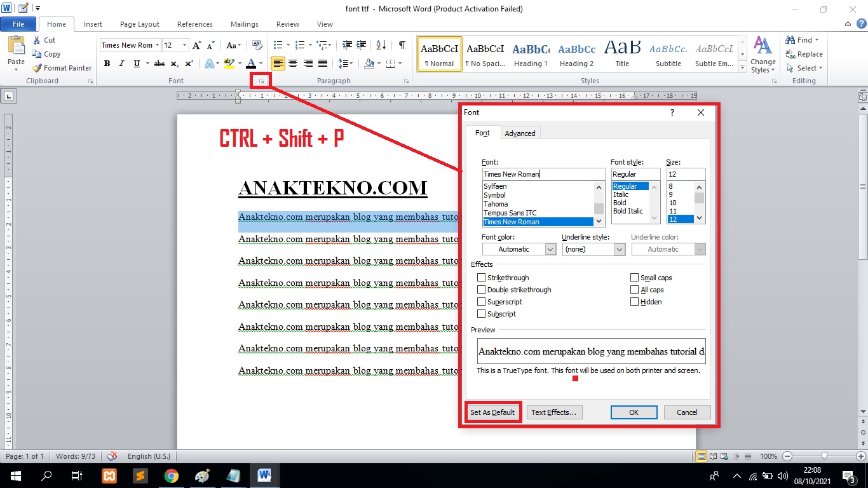Viewport: 868px width, 488px height.
Task: Click Clear Formatting icon
Action: [x=257, y=45]
